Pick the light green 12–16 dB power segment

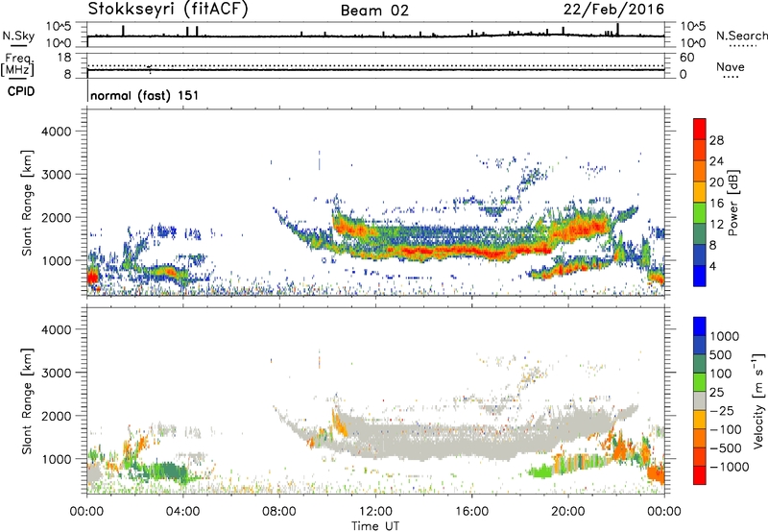(x=700, y=213)
